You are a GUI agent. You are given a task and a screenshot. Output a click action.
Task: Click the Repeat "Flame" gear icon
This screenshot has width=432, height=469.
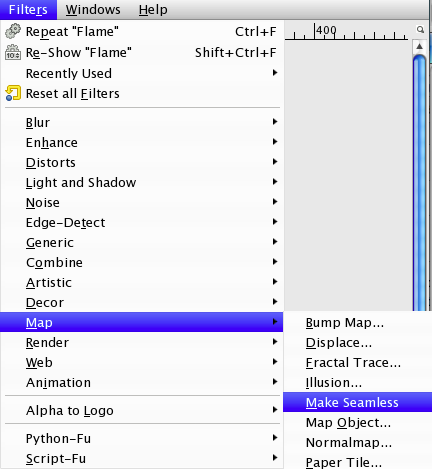[13, 31]
